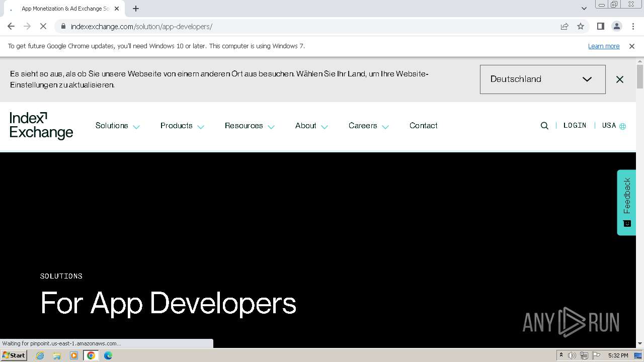The height and width of the screenshot is (362, 644).
Task: Click the LOGIN link
Action: click(x=575, y=126)
